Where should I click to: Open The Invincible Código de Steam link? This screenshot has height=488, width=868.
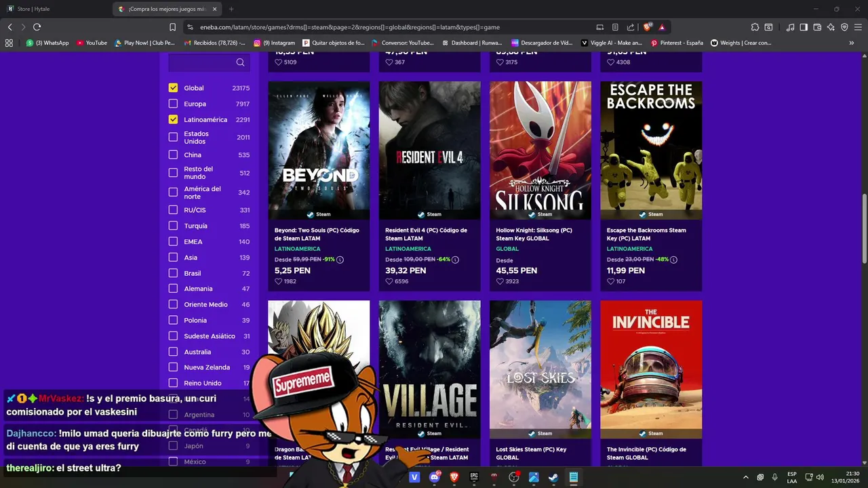click(x=646, y=453)
